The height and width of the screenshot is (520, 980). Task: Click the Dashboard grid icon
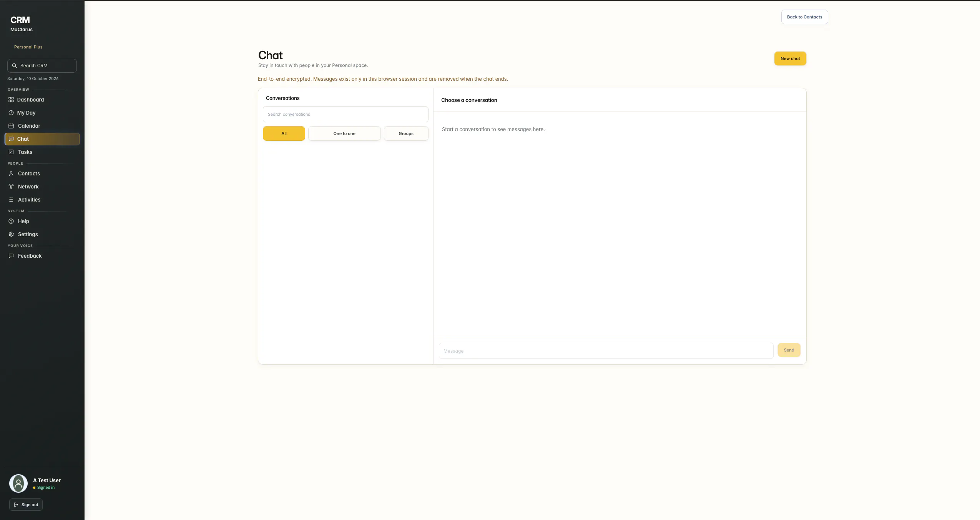point(11,100)
